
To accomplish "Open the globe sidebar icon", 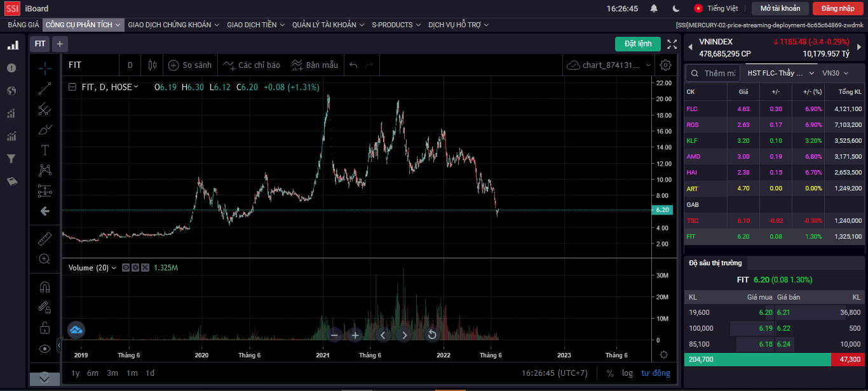I will 11,91.
